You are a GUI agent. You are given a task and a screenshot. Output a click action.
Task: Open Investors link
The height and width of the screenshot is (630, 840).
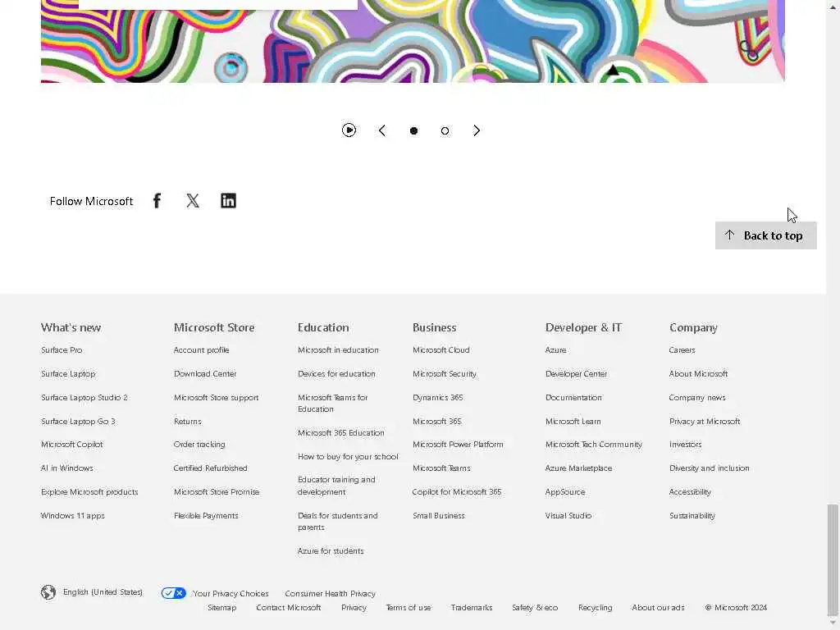[x=685, y=444]
